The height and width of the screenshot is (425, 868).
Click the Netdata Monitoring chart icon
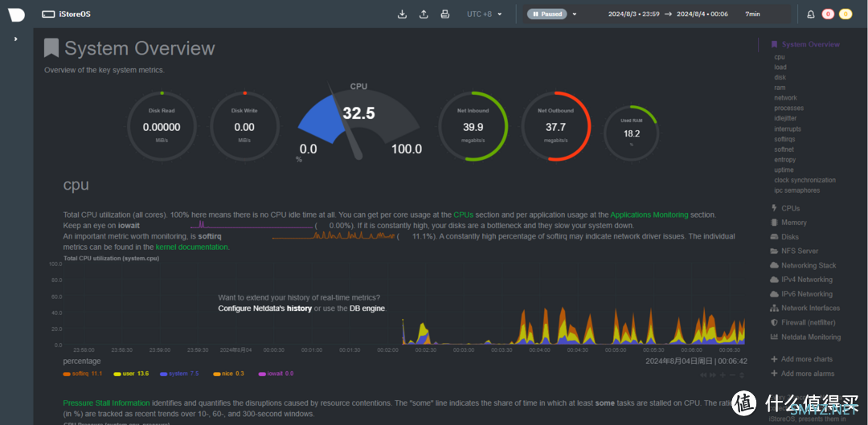tap(774, 337)
